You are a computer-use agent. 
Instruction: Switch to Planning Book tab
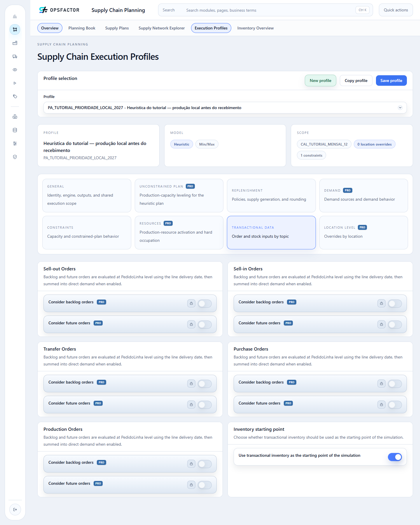(x=82, y=28)
